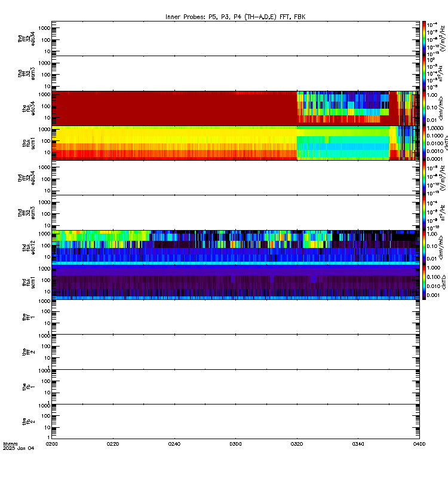Click the tha fbk edc34 spectrogram panel
The height and width of the screenshot is (478, 448).
[x=235, y=108]
